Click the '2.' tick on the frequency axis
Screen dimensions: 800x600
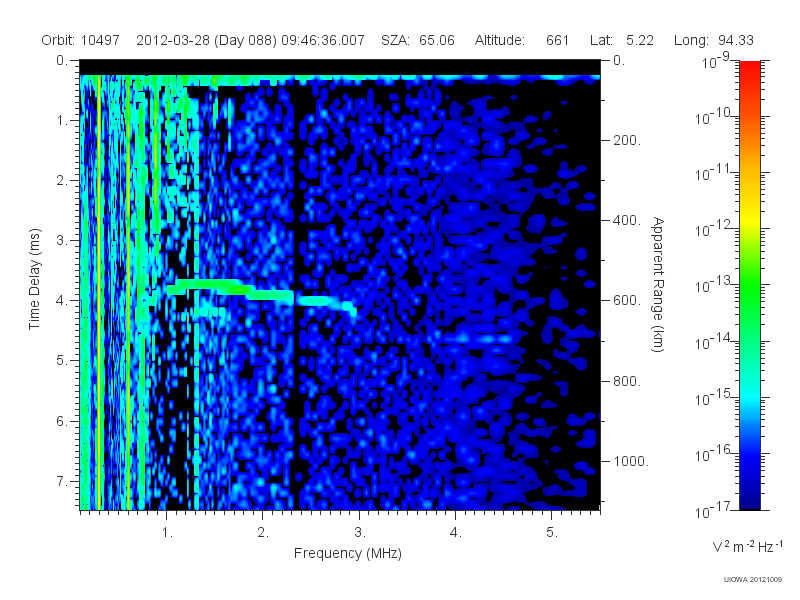pos(263,533)
